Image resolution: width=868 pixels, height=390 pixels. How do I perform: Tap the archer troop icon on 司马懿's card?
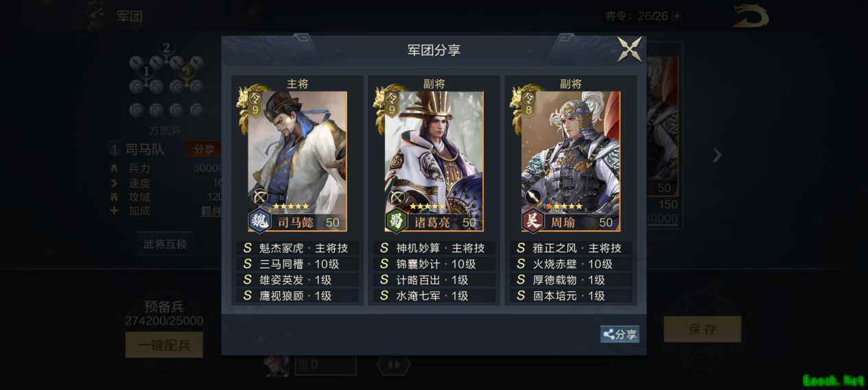(259, 197)
